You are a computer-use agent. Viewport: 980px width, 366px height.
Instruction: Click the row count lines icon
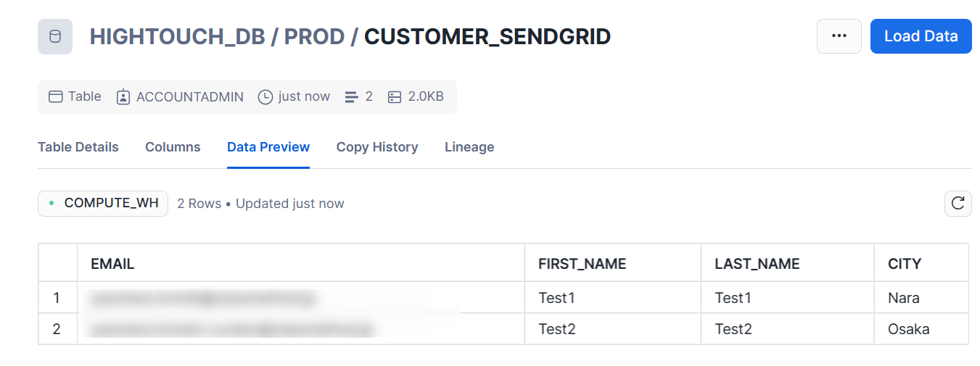[352, 96]
